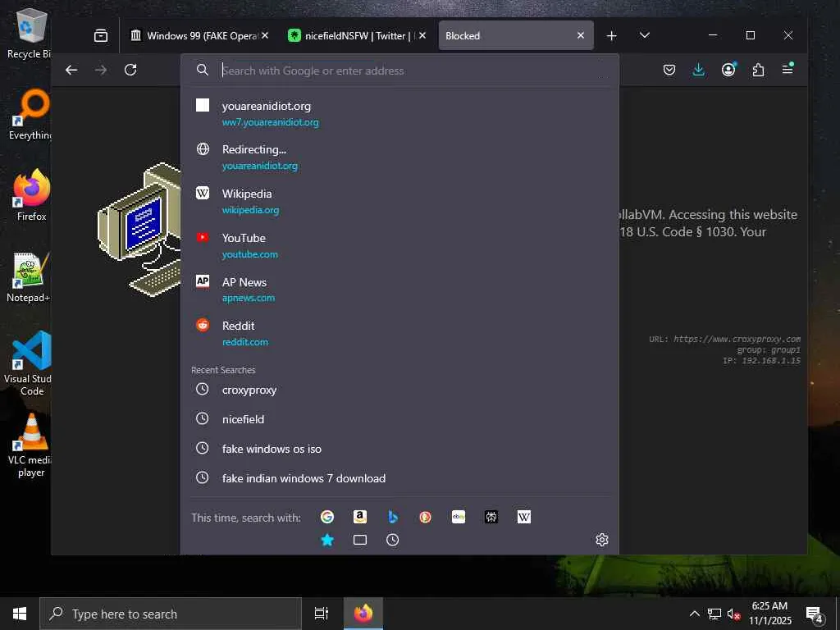
Task: Select the Blocked tab
Action: (x=509, y=36)
